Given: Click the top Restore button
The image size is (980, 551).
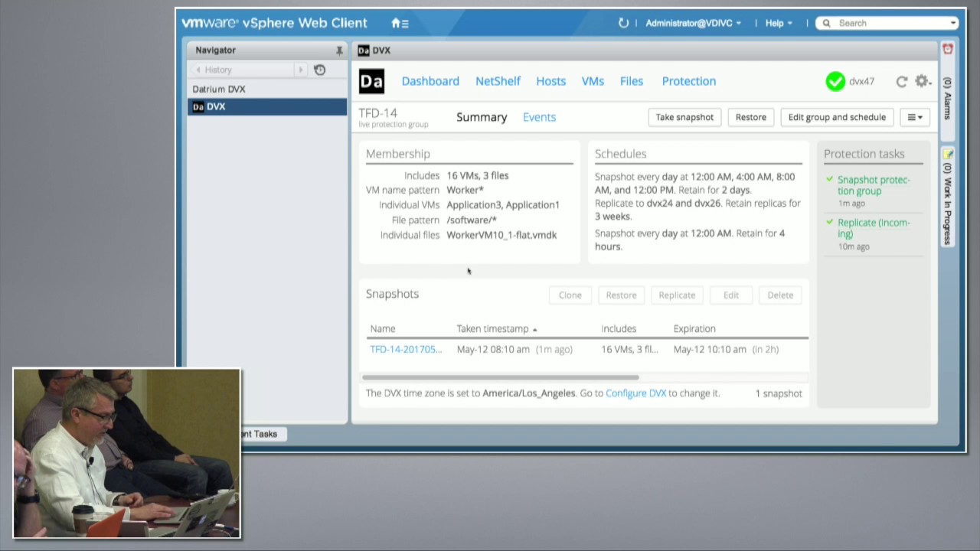Looking at the screenshot, I should coord(751,117).
